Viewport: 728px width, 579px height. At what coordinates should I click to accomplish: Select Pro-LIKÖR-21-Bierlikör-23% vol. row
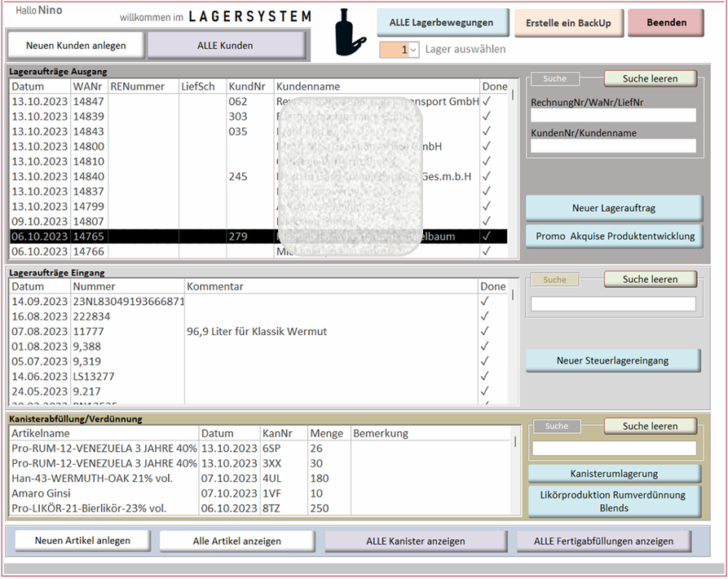coord(260,508)
